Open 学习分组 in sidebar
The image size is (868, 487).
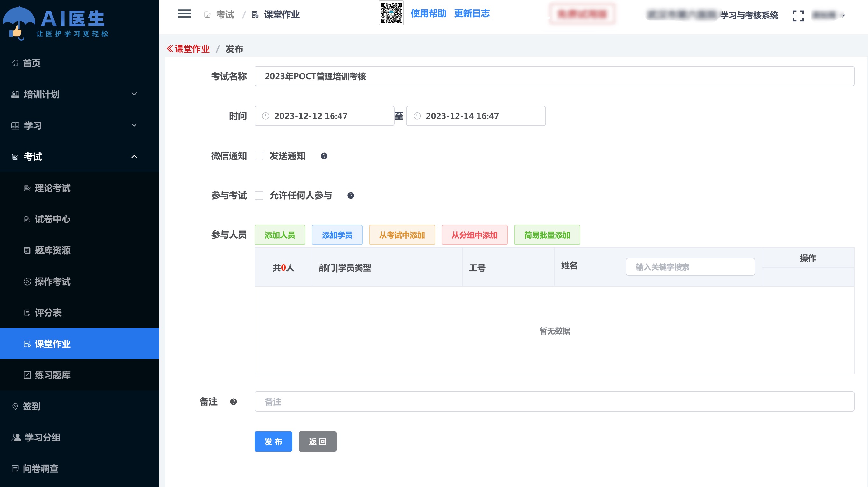click(80, 437)
